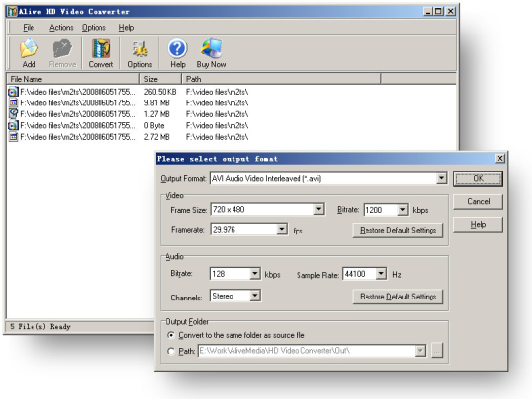Screen dimensions: 532x399
Task: Open the File menu
Action: pos(29,28)
